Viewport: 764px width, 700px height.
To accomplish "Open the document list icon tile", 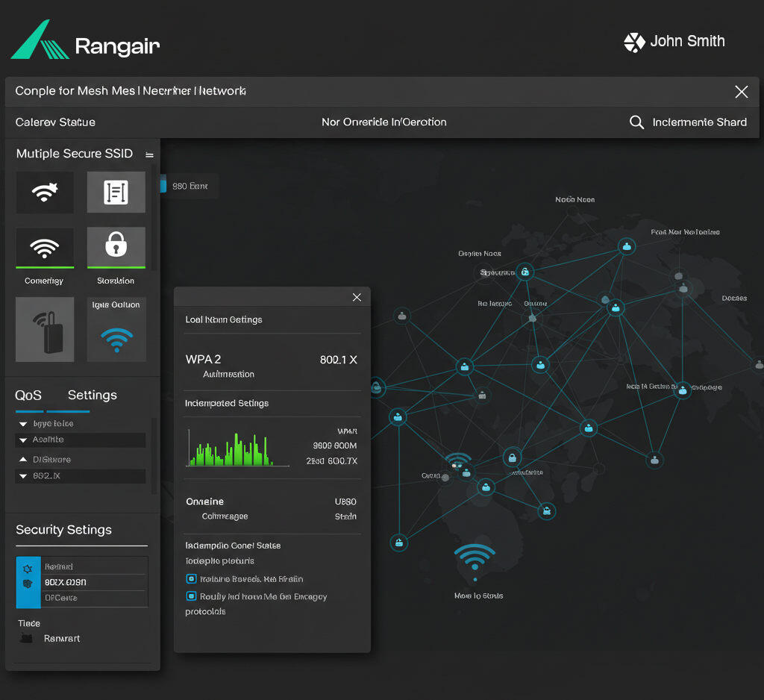I will [x=116, y=192].
